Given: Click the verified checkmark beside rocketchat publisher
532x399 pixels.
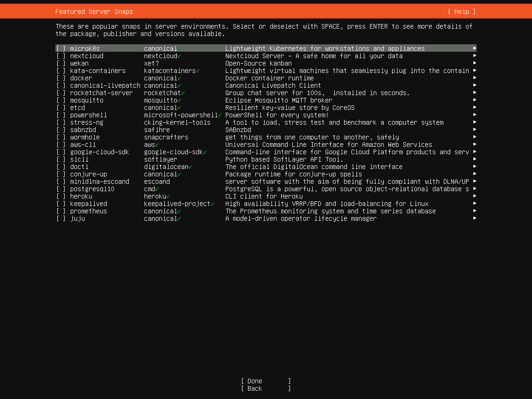Looking at the screenshot, I should pyautogui.click(x=183, y=93).
